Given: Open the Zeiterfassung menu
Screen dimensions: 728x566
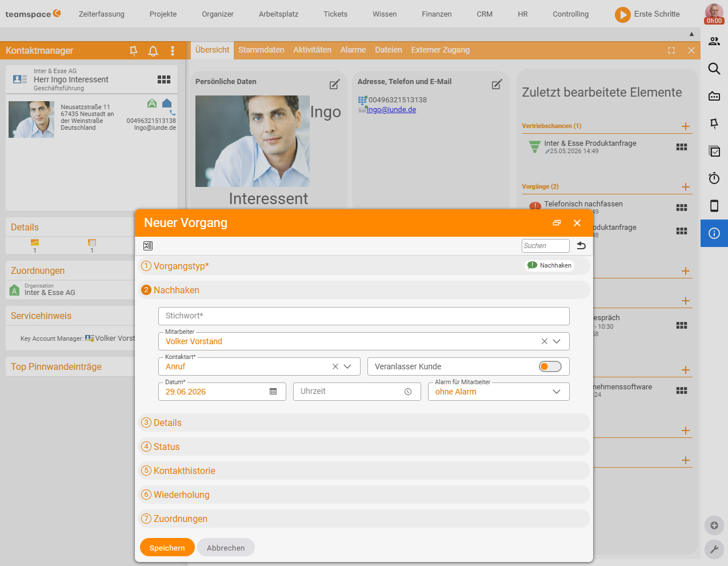Looking at the screenshot, I should (x=102, y=14).
